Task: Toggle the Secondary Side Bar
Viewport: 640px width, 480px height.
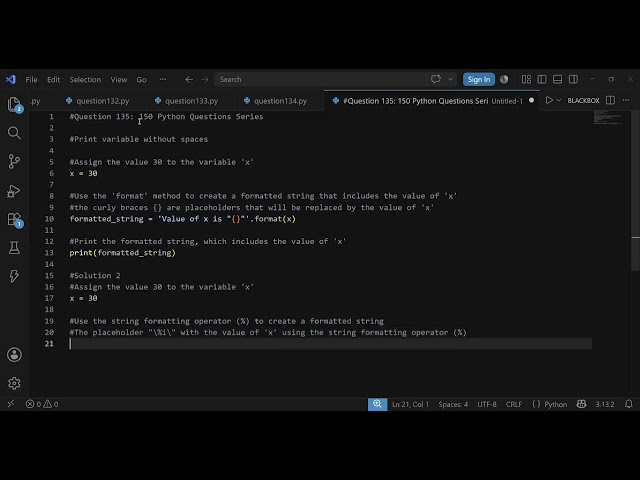Action: 573,79
